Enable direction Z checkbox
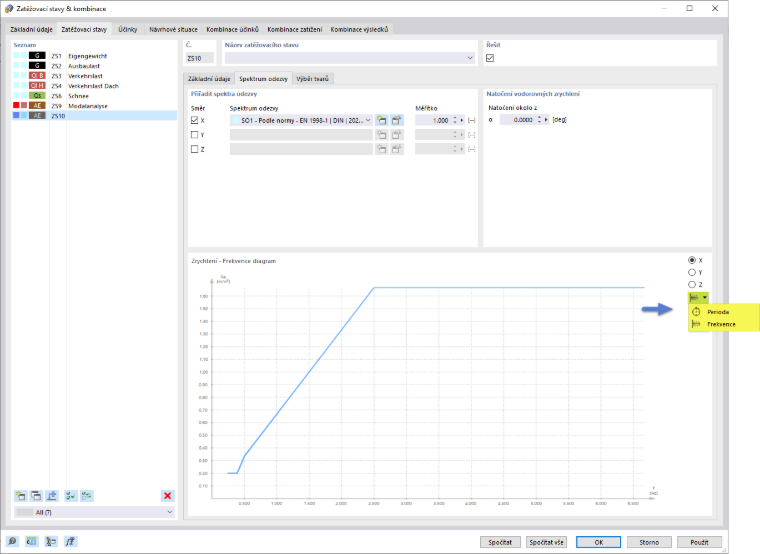760x554 pixels. coord(194,149)
